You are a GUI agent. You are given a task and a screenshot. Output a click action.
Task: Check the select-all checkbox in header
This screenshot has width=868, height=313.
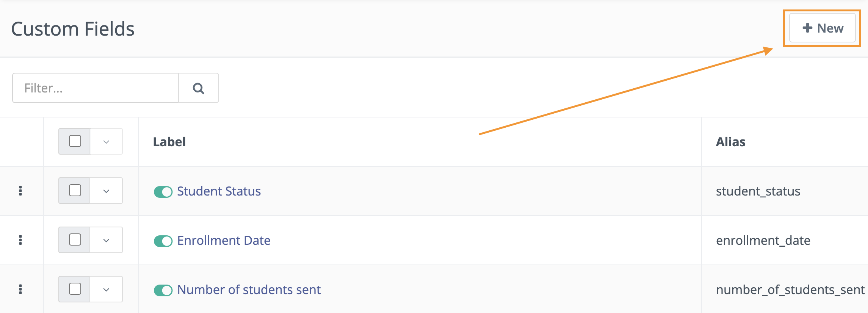tap(75, 141)
